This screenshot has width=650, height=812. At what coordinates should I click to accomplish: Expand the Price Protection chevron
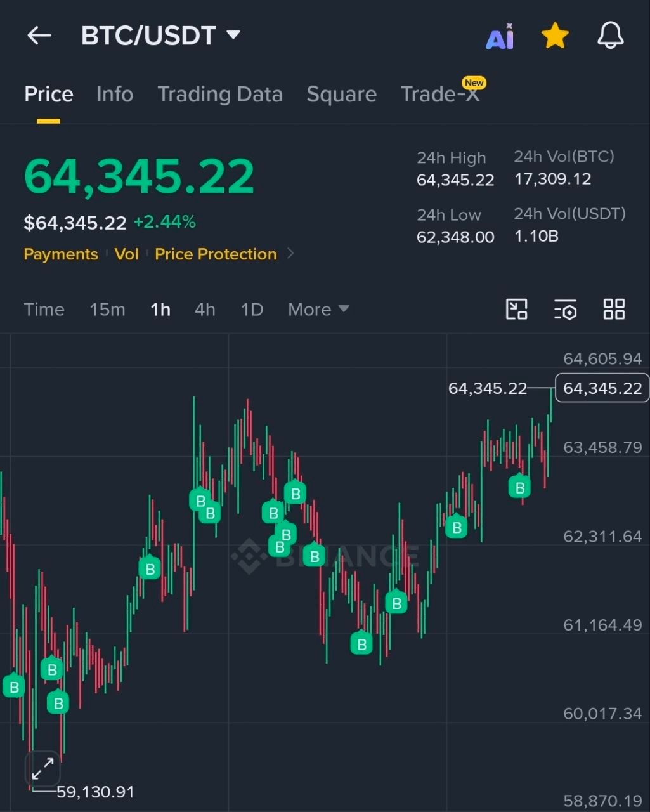pos(290,254)
